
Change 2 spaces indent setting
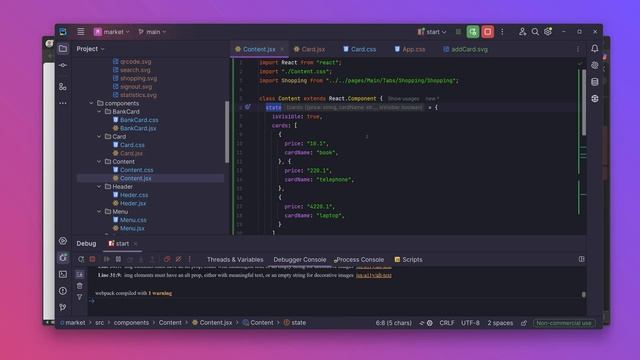500,323
